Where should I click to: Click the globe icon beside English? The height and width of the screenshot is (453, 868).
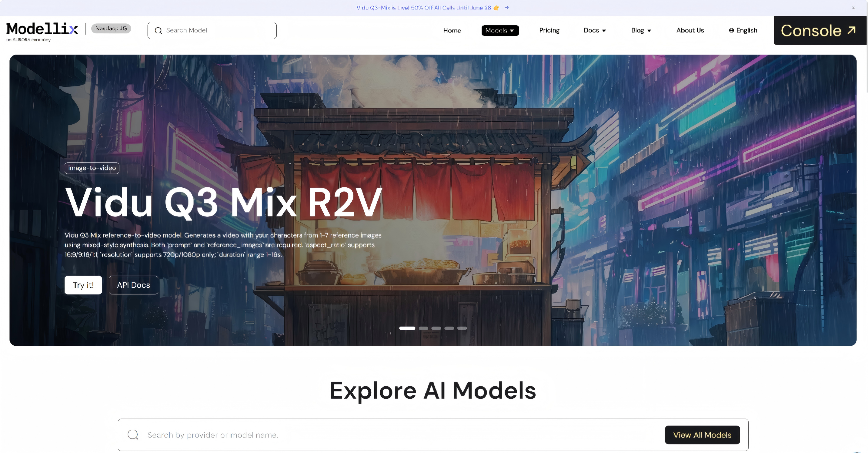pyautogui.click(x=732, y=30)
